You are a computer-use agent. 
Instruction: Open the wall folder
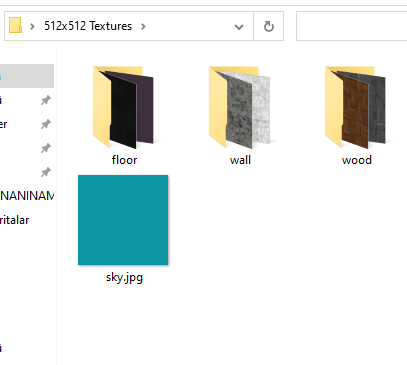coord(240,107)
